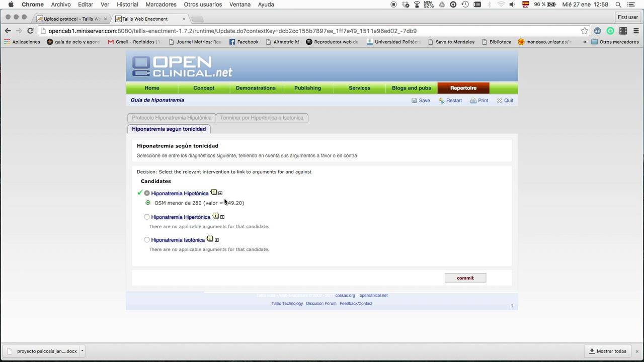Click the Restart protocol icon
Image resolution: width=644 pixels, height=362 pixels.
(441, 101)
